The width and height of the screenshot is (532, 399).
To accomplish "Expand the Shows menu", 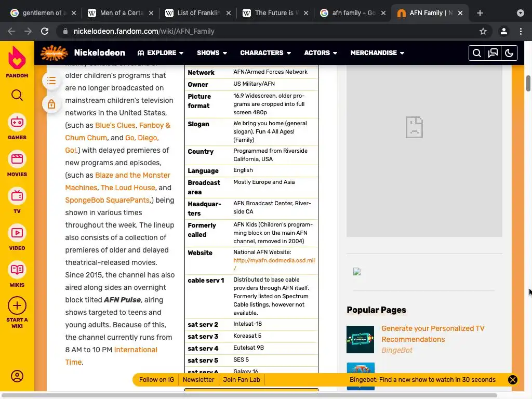I will tap(212, 53).
